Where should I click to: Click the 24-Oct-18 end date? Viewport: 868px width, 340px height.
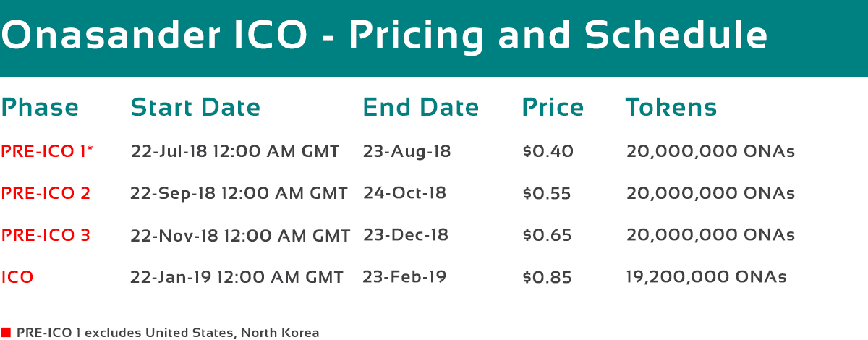point(405,193)
